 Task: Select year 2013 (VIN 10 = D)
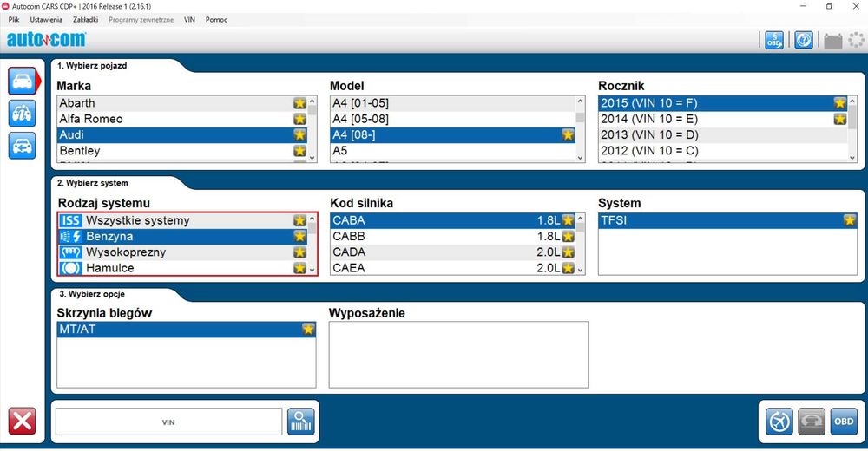click(723, 134)
